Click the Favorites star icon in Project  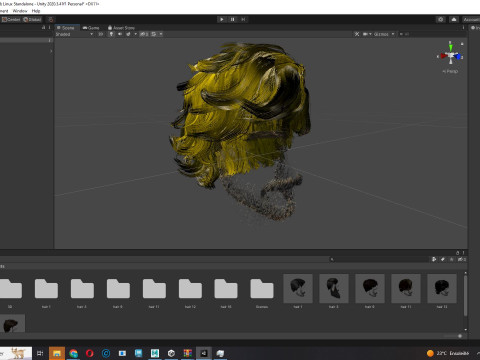click(x=452, y=259)
